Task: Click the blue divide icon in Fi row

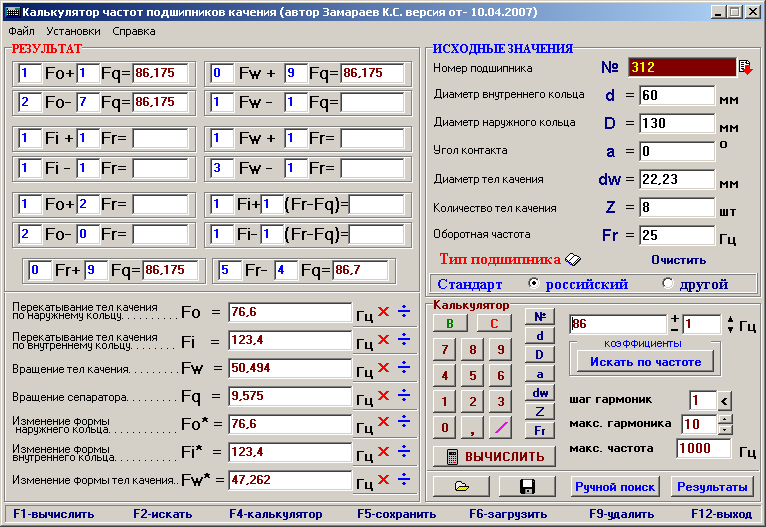Action: click(x=403, y=340)
